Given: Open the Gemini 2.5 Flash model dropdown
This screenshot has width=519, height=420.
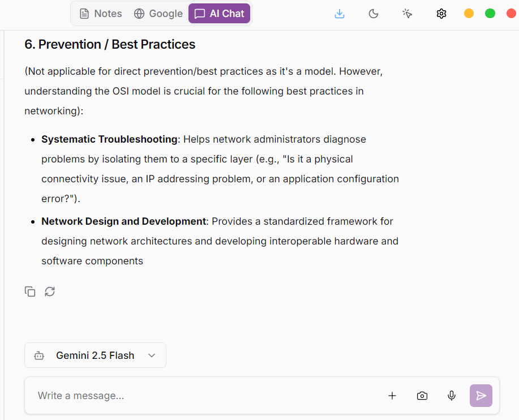Looking at the screenshot, I should 95,355.
